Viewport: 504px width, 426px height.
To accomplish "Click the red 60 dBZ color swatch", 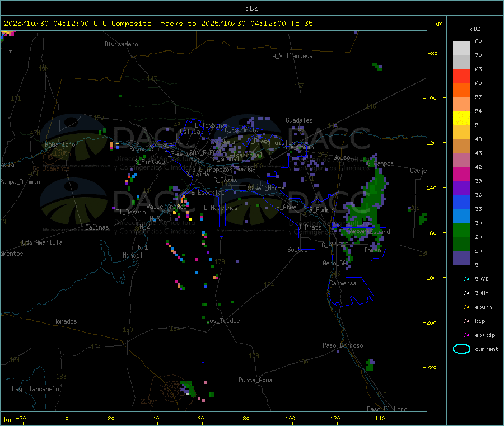I will pos(461,76).
